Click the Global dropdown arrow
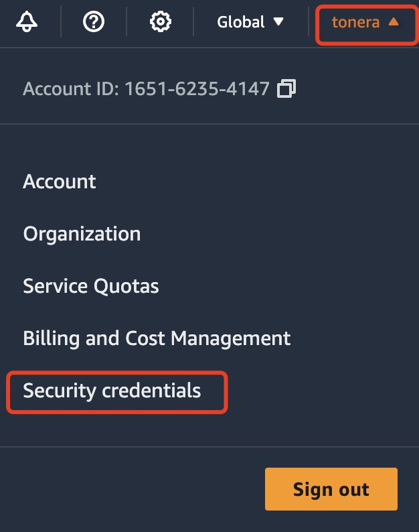Image resolution: width=419 pixels, height=532 pixels. 278,21
